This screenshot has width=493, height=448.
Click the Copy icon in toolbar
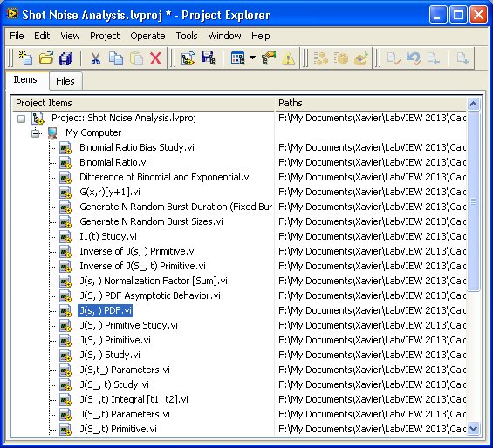pos(116,58)
